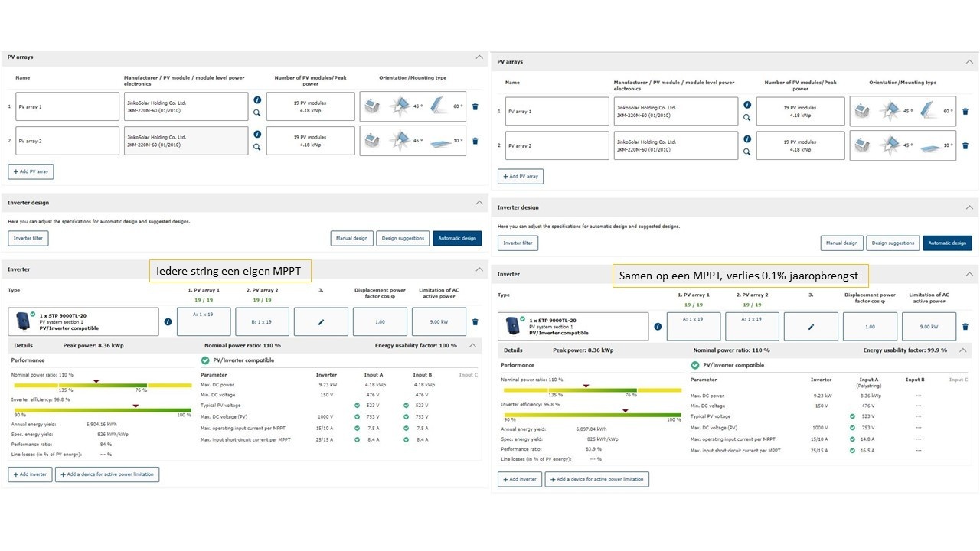This screenshot has height=551, width=980.
Task: Switch to Design suggestions in right panel
Action: [893, 243]
